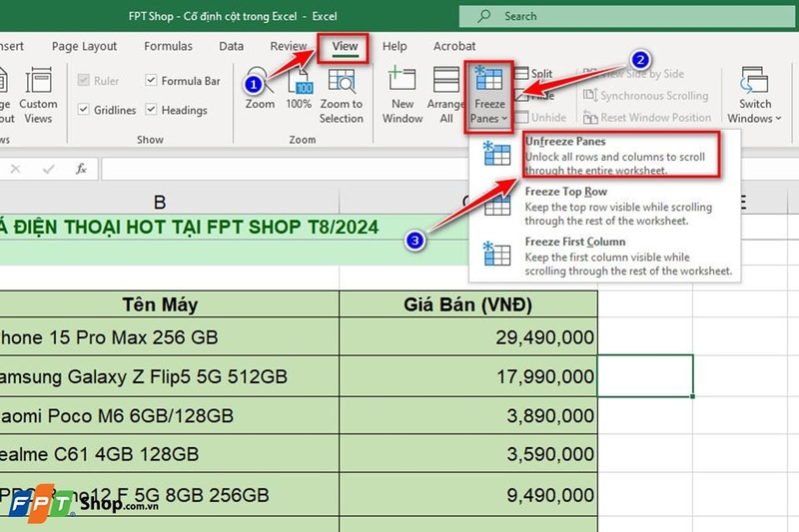Click the Search box in title bar
Viewport: 799px width, 532px height.
(628, 16)
